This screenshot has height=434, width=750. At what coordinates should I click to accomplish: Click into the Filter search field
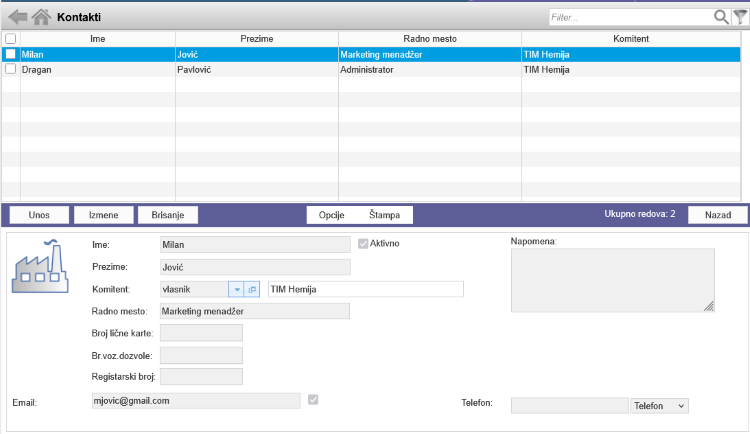coord(630,17)
